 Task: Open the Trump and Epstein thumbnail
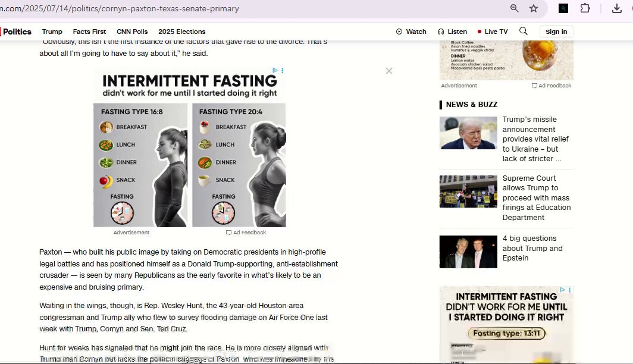pyautogui.click(x=468, y=252)
